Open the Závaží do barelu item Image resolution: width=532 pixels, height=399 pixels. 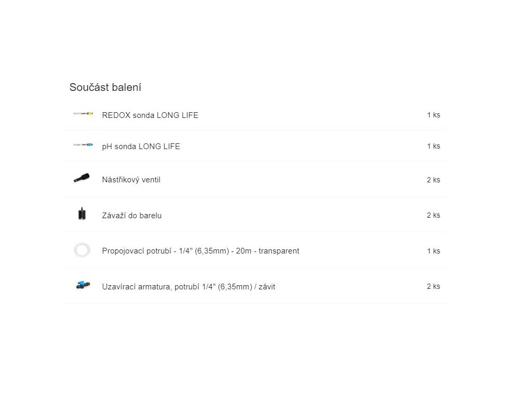131,216
